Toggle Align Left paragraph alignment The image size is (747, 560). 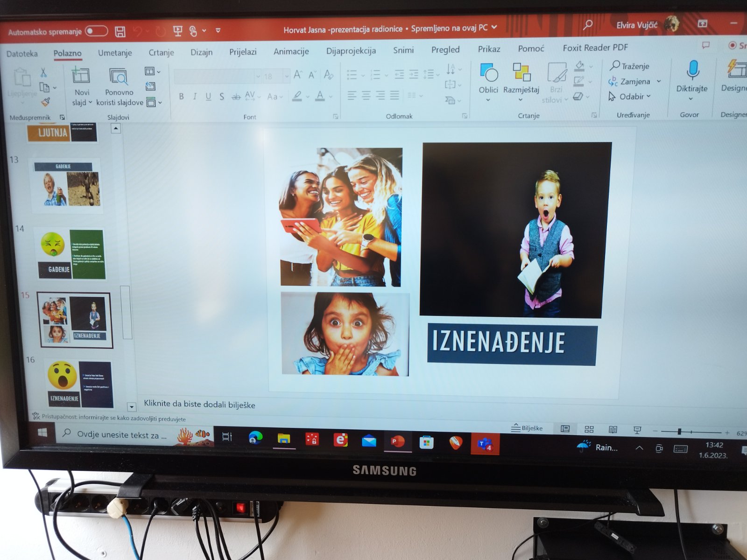coord(352,96)
